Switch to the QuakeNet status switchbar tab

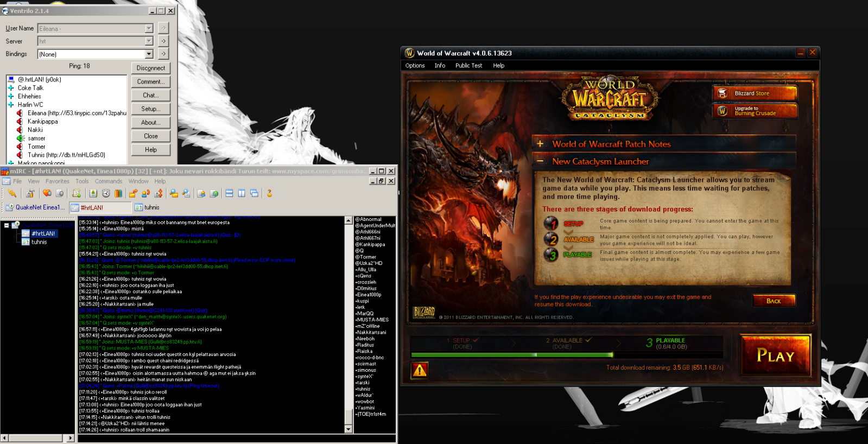point(35,207)
